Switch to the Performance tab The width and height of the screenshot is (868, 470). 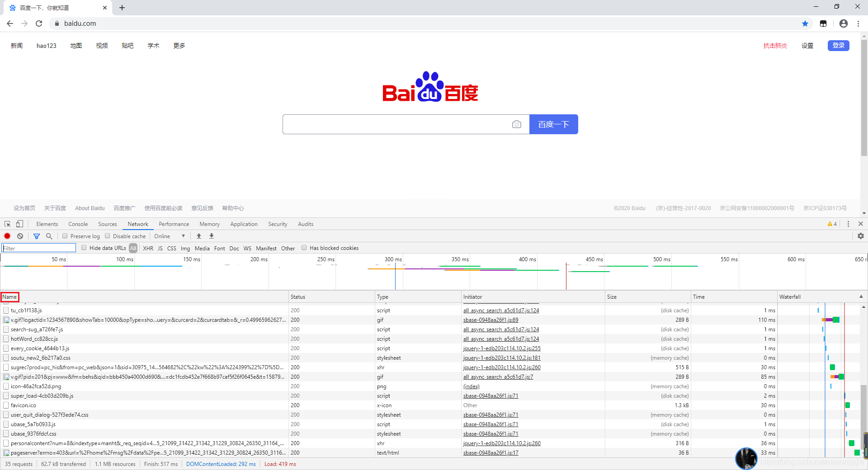click(174, 224)
